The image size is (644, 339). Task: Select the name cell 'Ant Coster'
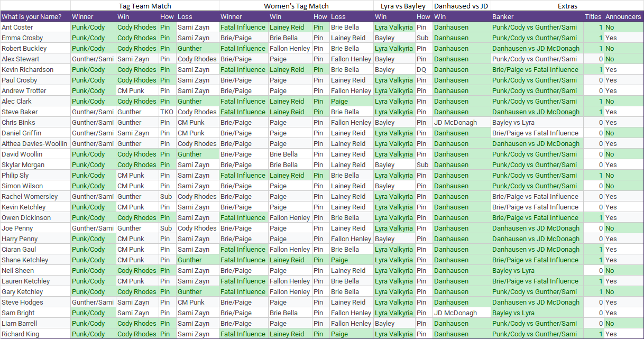[35, 27]
